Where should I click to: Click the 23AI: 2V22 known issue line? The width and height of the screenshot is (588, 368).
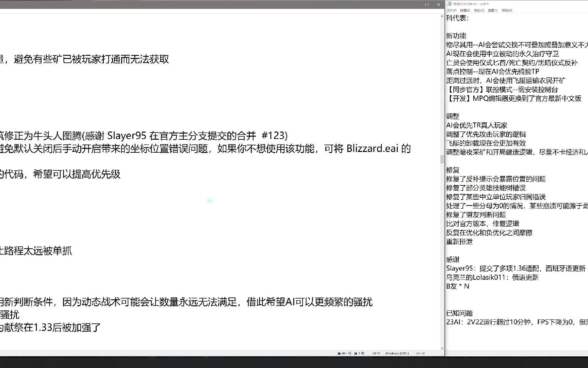pyautogui.click(x=517, y=322)
